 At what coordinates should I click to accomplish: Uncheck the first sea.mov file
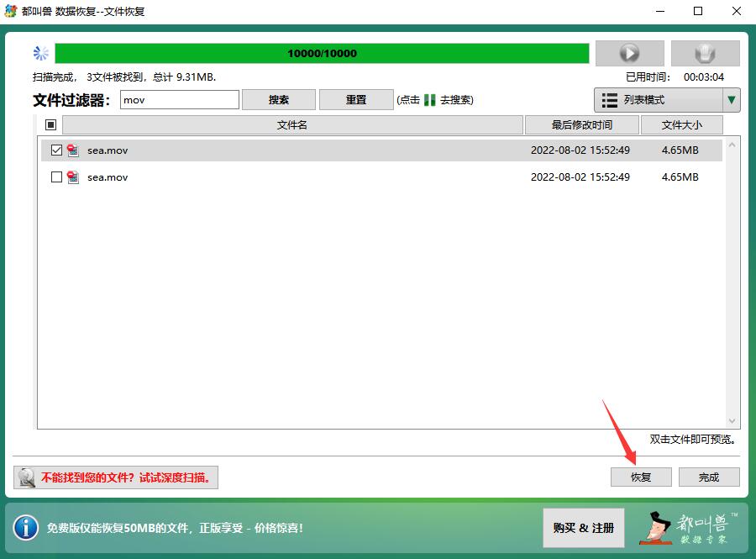pyautogui.click(x=55, y=151)
